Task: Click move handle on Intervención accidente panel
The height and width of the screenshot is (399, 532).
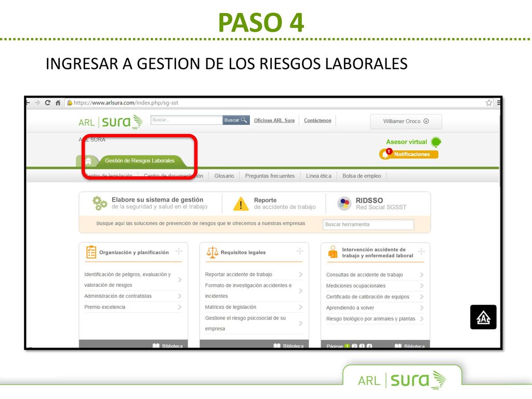Action: click(421, 251)
